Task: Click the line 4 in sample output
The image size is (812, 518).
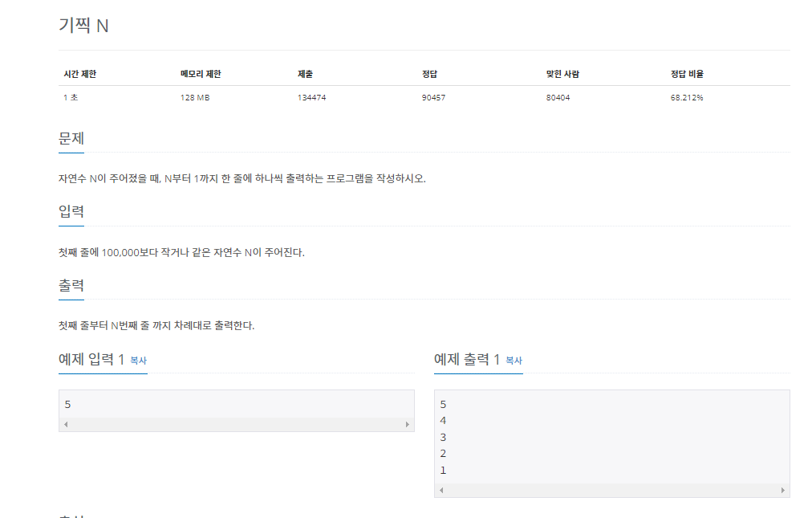Action: pyautogui.click(x=443, y=421)
